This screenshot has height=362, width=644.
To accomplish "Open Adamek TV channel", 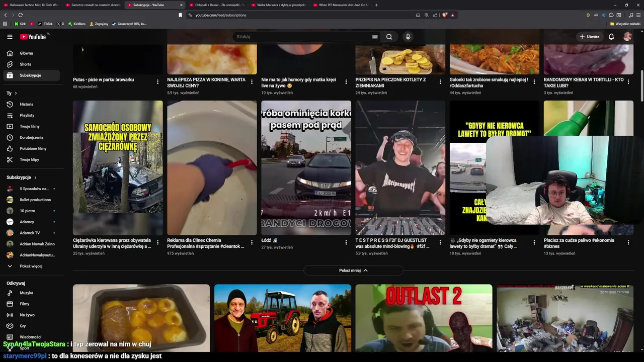I will [32, 233].
